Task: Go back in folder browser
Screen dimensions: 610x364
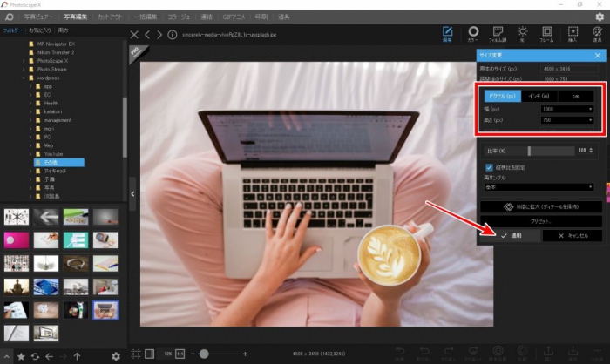Action: click(49, 356)
